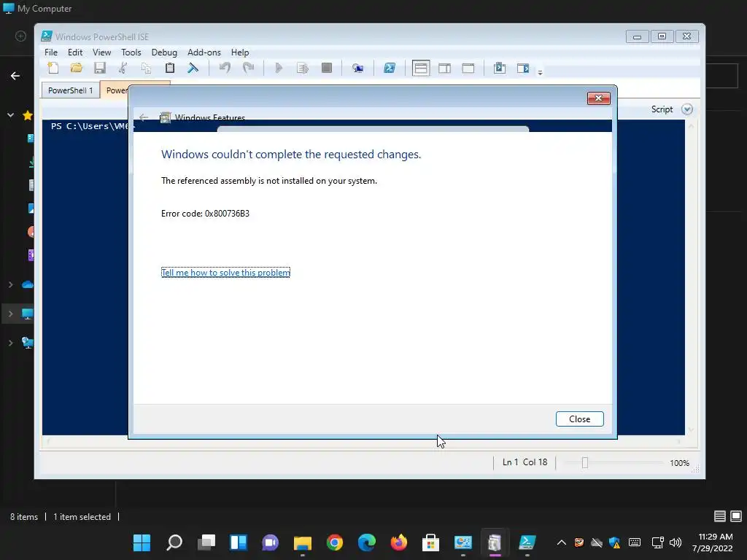This screenshot has height=560, width=747.
Task: Click the Show Command Window icon
Action: [499, 68]
